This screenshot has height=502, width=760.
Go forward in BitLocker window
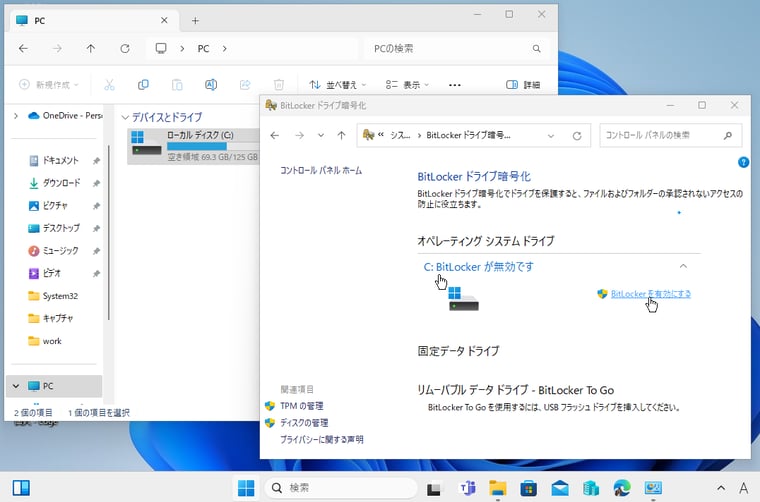pyautogui.click(x=300, y=136)
